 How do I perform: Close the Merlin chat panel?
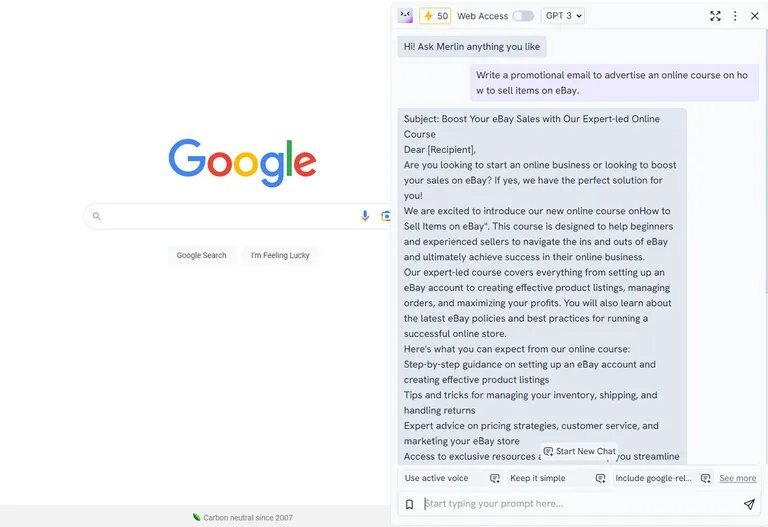[x=754, y=16]
